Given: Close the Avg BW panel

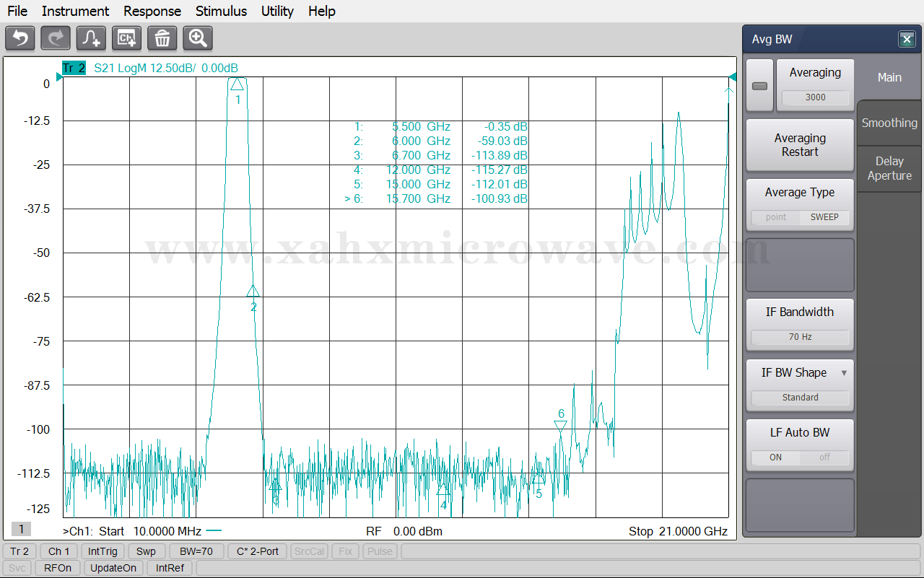Looking at the screenshot, I should point(907,40).
